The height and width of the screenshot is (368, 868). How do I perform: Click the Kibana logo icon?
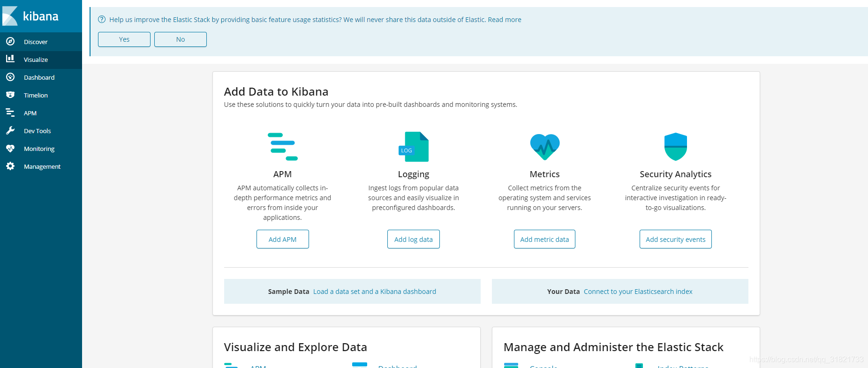[10, 16]
